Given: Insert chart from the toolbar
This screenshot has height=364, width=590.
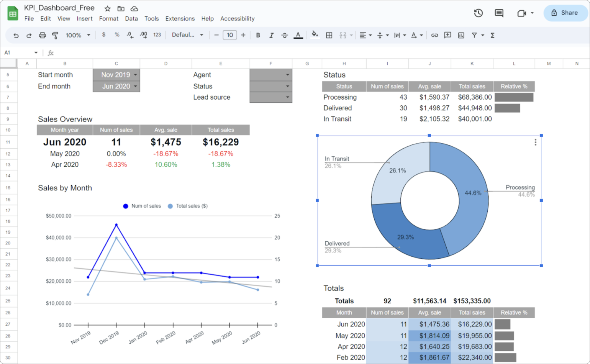Looking at the screenshot, I should [461, 35].
